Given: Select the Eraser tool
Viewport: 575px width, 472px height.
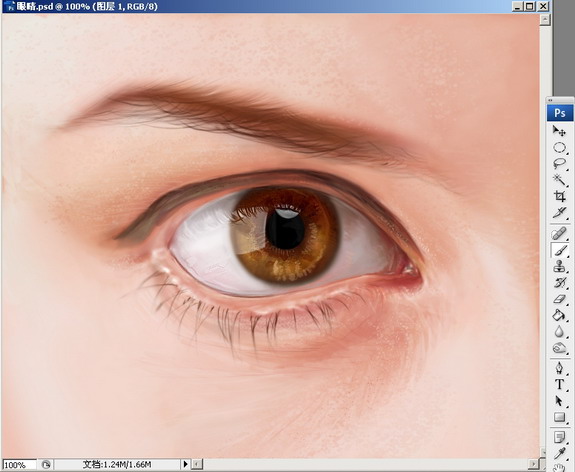Looking at the screenshot, I should pyautogui.click(x=560, y=299).
